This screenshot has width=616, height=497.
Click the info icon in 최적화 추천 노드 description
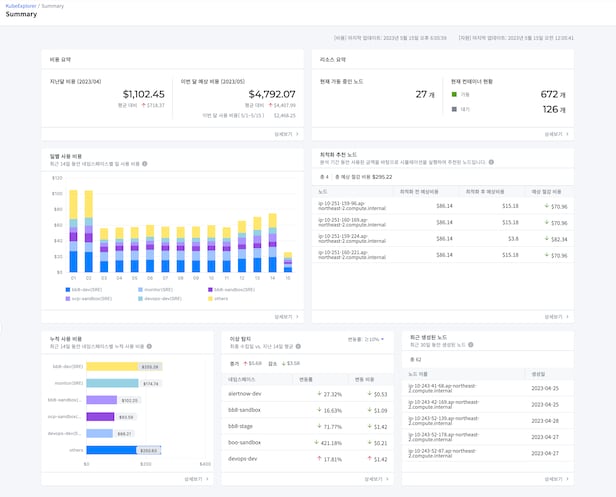492,164
